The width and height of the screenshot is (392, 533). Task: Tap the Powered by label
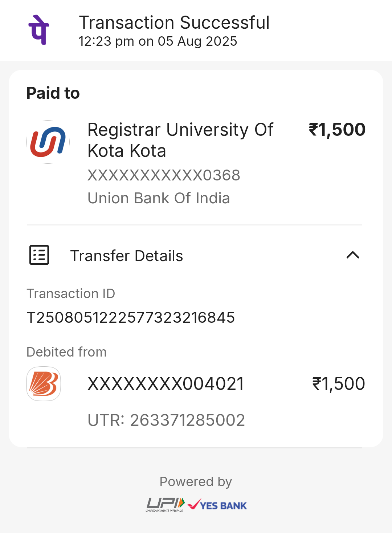[x=196, y=482]
